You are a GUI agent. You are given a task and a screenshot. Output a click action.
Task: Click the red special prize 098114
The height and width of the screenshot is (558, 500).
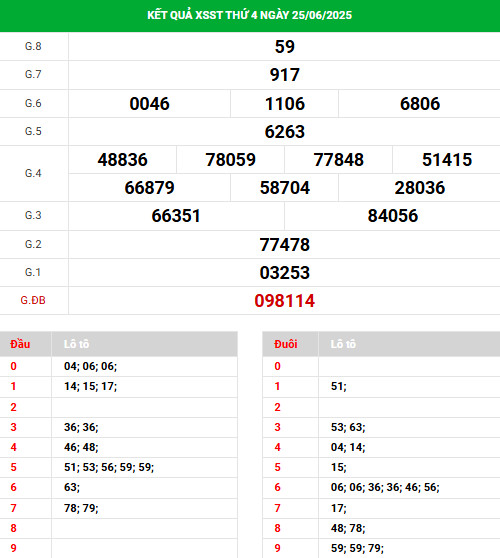(x=285, y=301)
